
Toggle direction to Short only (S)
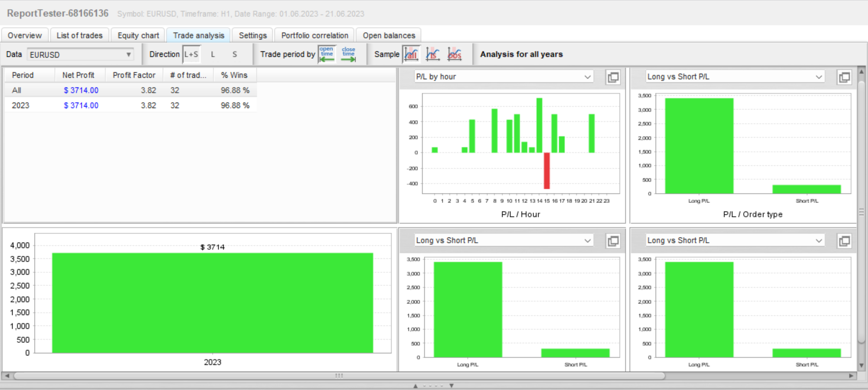point(234,54)
